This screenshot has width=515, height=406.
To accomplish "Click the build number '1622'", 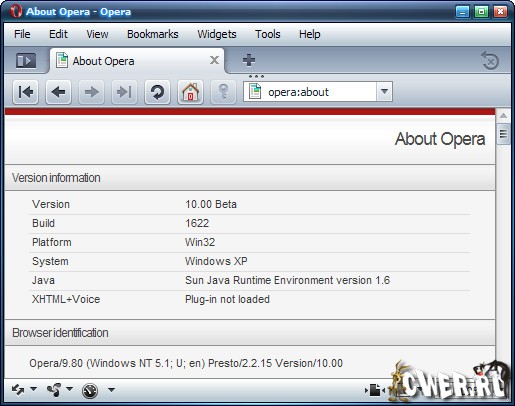I will [x=197, y=223].
